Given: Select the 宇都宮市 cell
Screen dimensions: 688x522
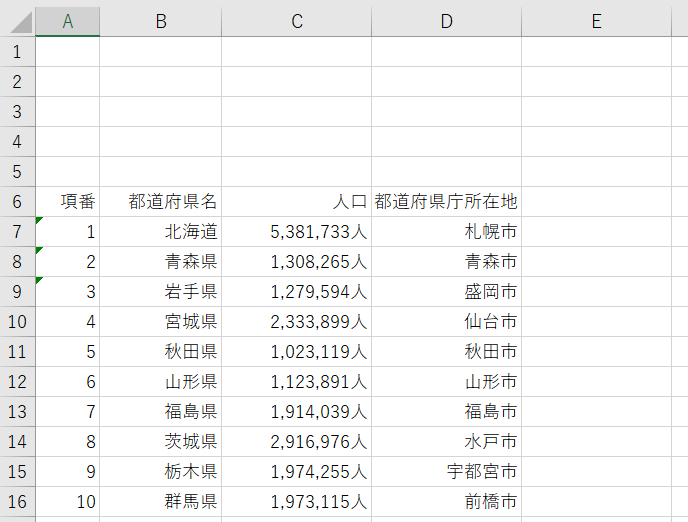Looking at the screenshot, I should (446, 471).
